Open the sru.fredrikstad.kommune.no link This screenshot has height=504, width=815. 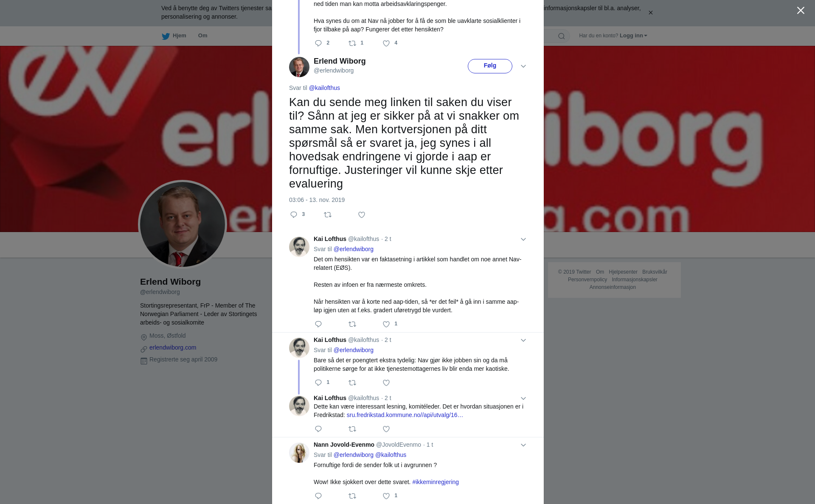point(405,415)
